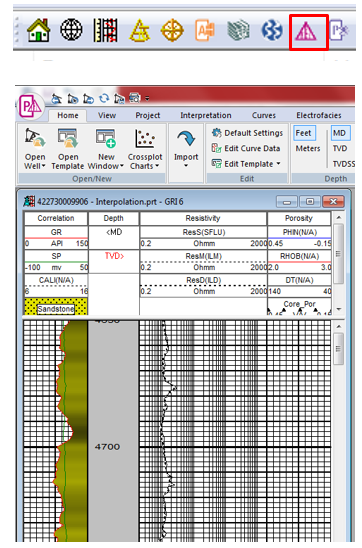Image resolution: width=362 pixels, height=548 pixels.
Task: Open the Electrofacies ribbon tab
Action: point(319,115)
